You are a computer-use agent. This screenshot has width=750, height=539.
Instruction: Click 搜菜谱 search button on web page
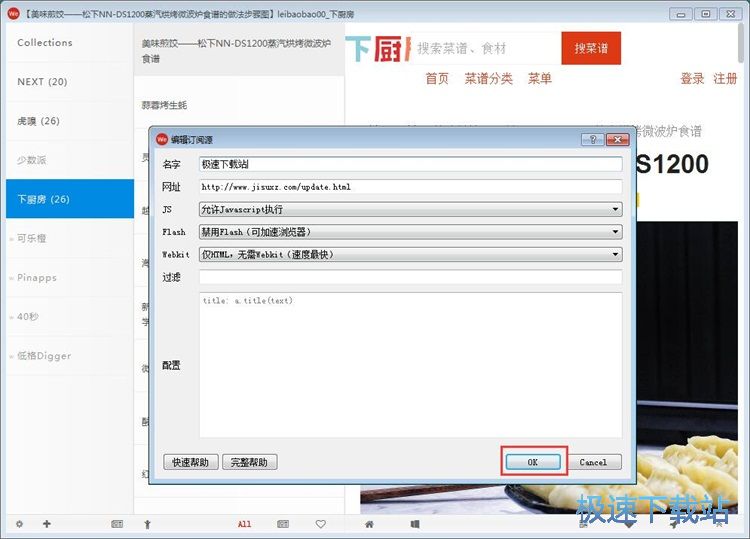click(591, 48)
